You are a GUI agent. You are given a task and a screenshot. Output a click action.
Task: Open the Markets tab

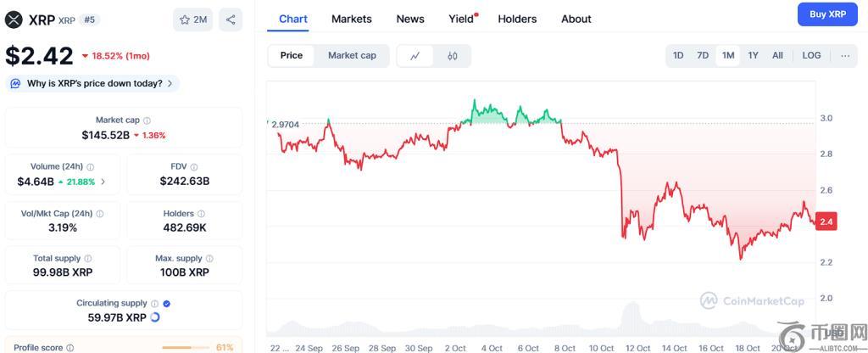point(351,19)
